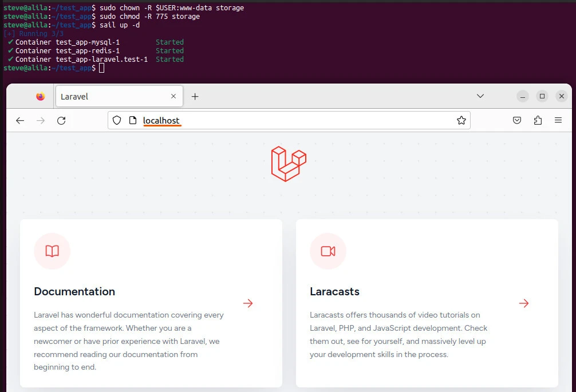
Task: Click the localhost address bar
Action: [x=286, y=120]
